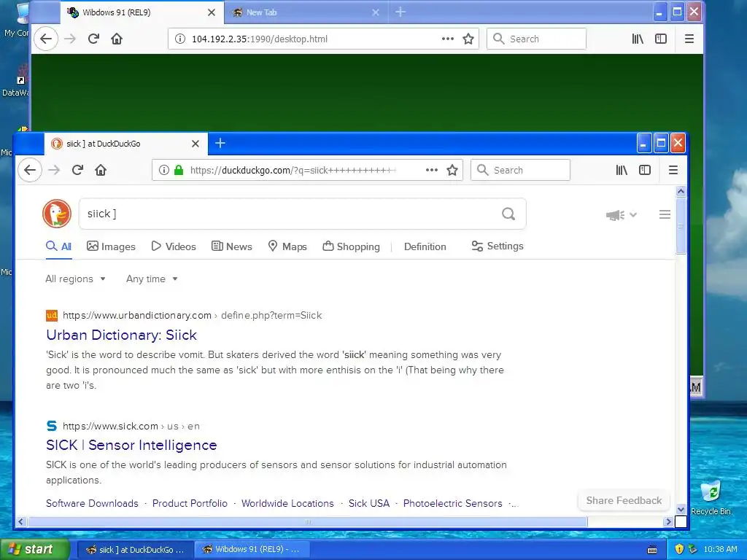Switch to Maps results

click(x=287, y=246)
